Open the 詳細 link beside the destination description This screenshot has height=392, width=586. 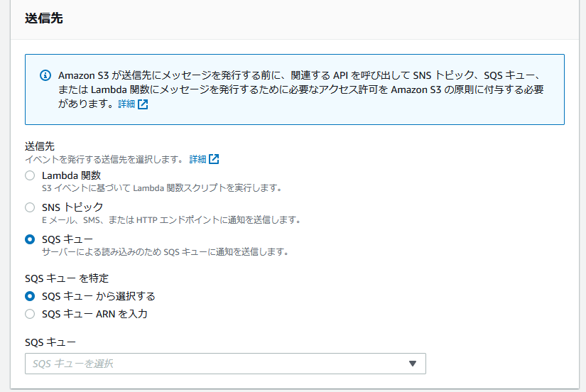197,159
